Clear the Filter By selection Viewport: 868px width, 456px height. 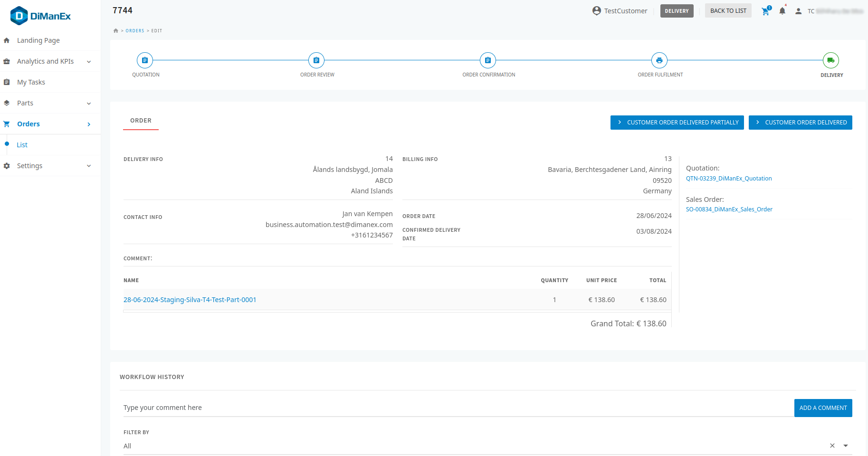832,446
